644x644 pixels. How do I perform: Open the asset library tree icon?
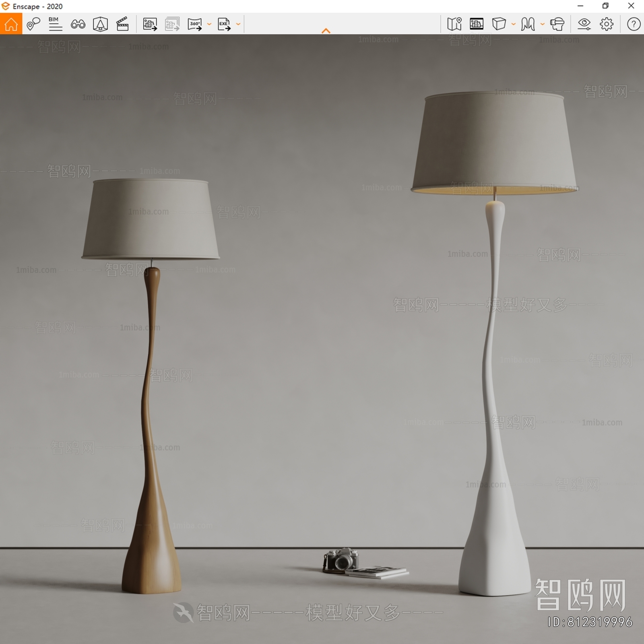100,24
